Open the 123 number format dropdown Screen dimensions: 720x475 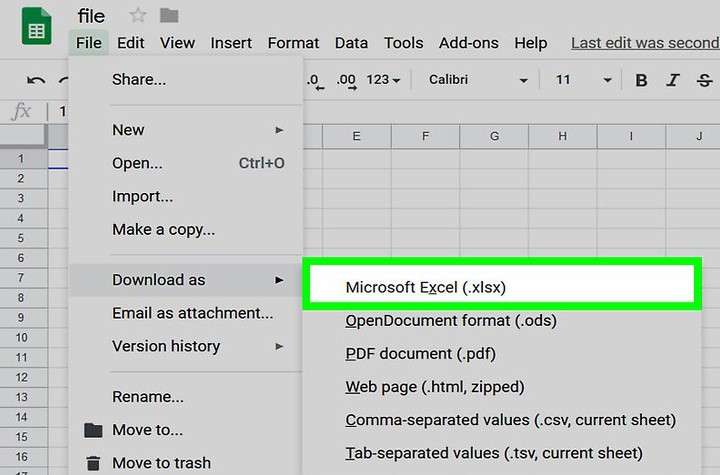click(383, 80)
